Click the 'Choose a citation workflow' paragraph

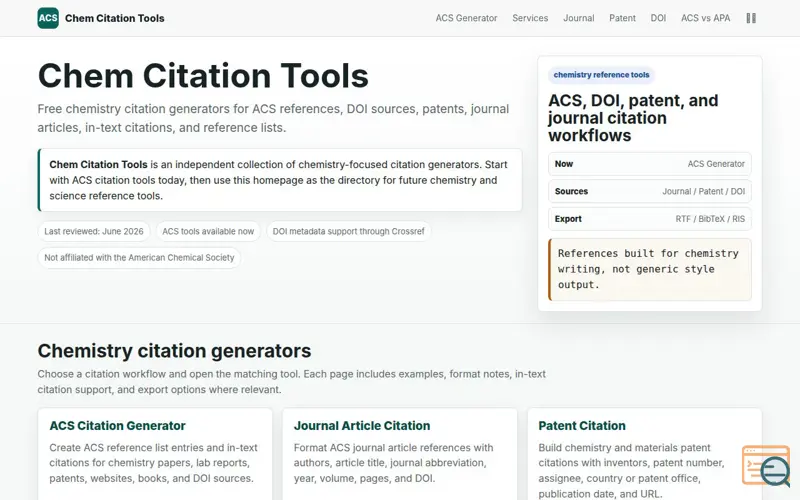point(291,382)
